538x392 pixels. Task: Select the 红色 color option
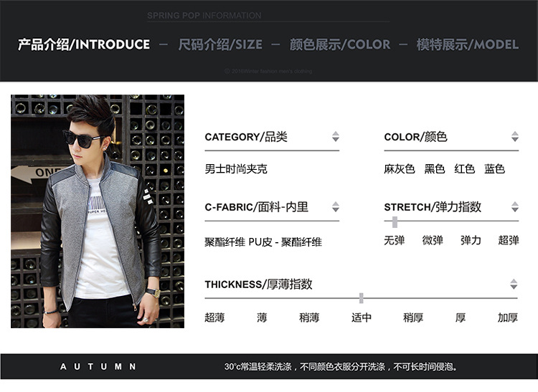click(465, 169)
